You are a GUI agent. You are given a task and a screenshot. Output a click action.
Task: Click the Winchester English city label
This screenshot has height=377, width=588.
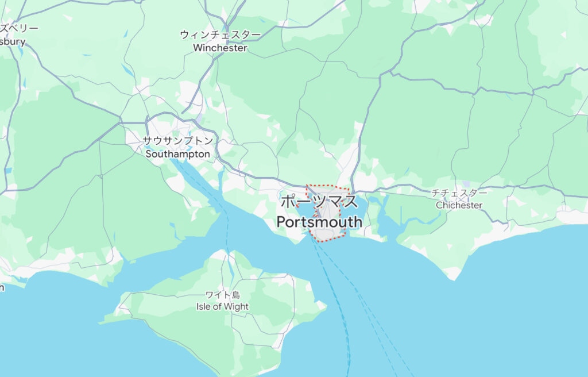coord(220,48)
